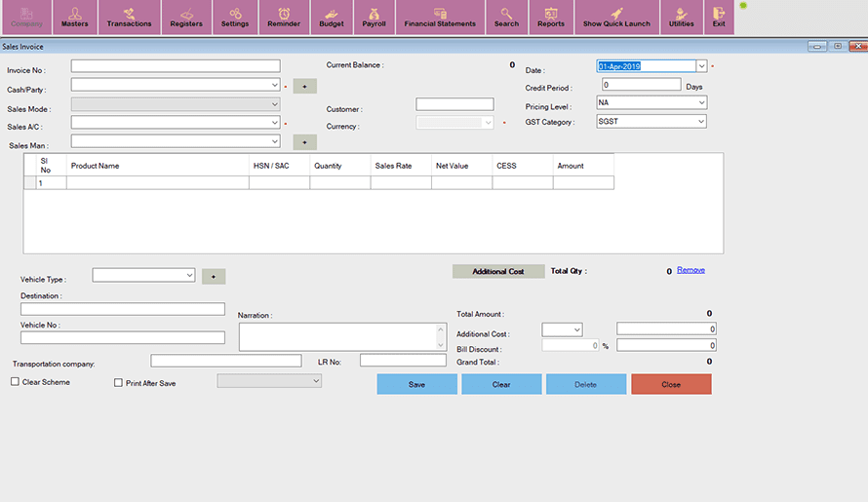868x502 pixels.
Task: Focus the Invoice No field
Action: tap(176, 66)
